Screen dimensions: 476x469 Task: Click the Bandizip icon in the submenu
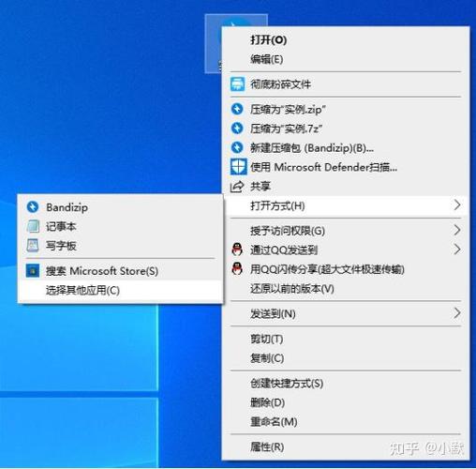click(33, 207)
